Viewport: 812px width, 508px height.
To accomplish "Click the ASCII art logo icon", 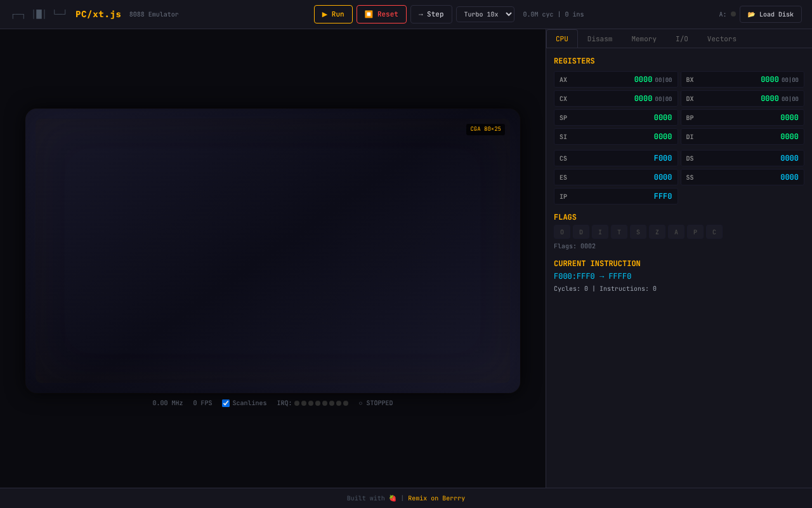I will [39, 14].
